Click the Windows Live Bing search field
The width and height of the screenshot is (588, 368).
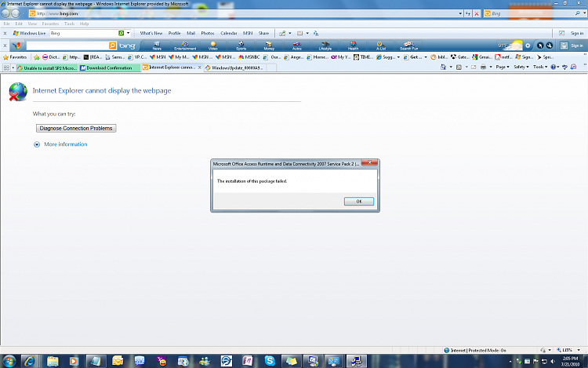point(84,33)
